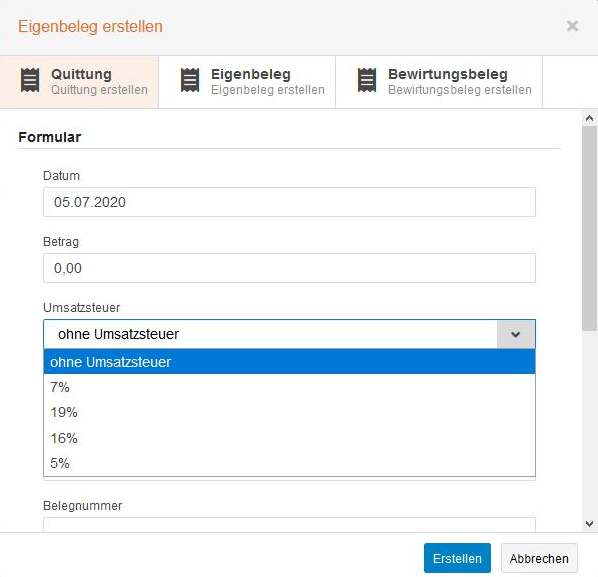Select 'ohne Umsatzsteuer' in the list
598x577 pixels.
tap(289, 362)
